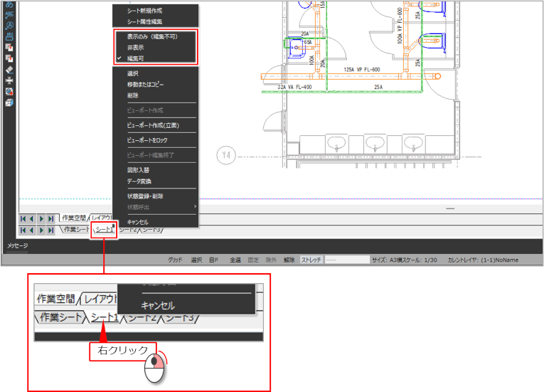The height and width of the screenshot is (392, 544).
Task: Click ストレッチ button in status bar
Action: 311,260
